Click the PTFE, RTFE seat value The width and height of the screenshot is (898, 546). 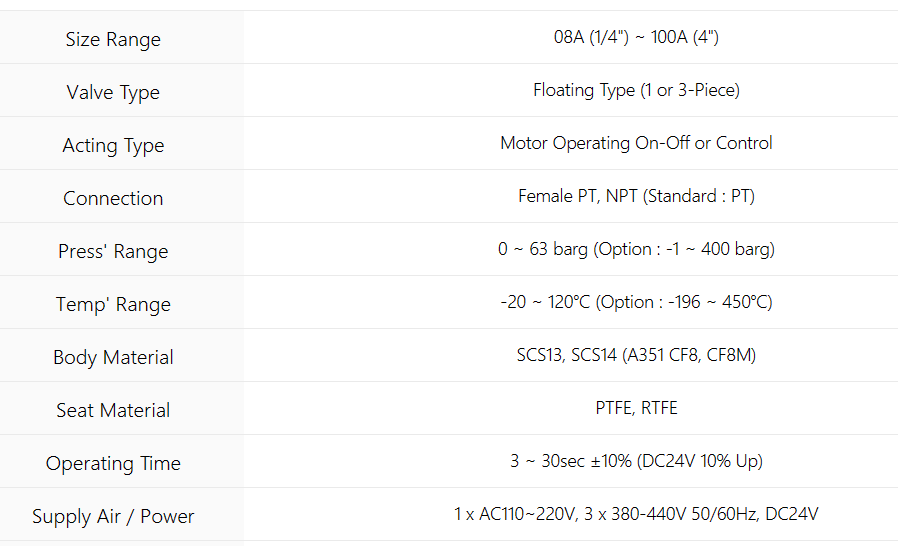tap(636, 409)
